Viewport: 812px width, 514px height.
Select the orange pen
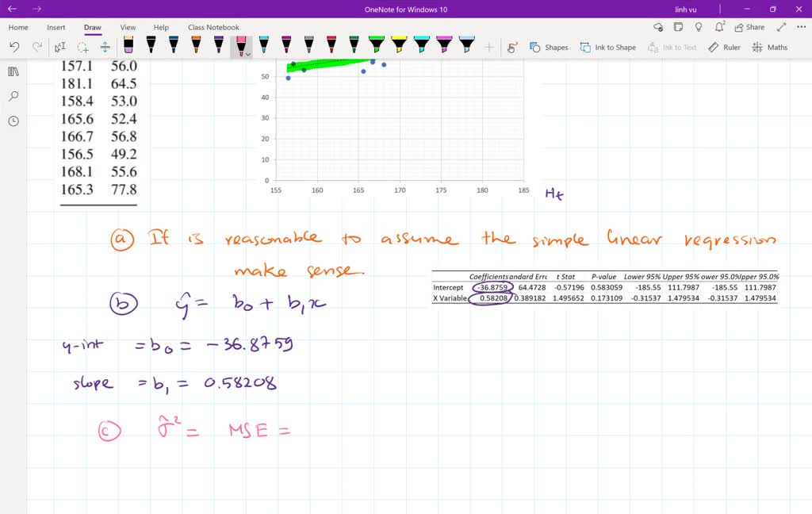[196, 48]
